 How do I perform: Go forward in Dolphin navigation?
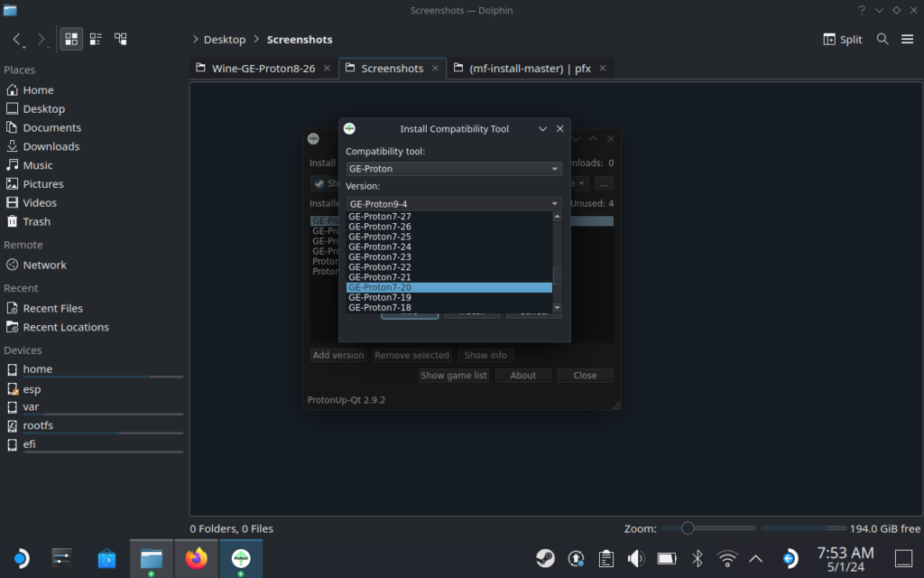tap(41, 40)
